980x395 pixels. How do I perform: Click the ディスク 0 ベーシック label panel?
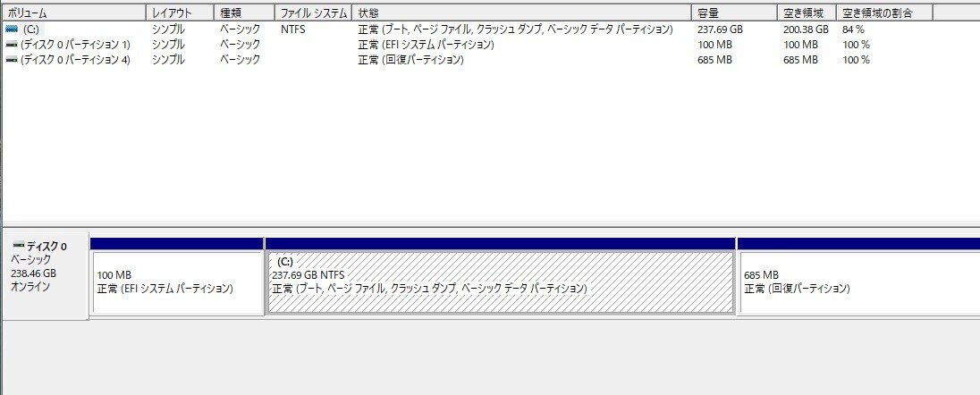tap(46, 275)
